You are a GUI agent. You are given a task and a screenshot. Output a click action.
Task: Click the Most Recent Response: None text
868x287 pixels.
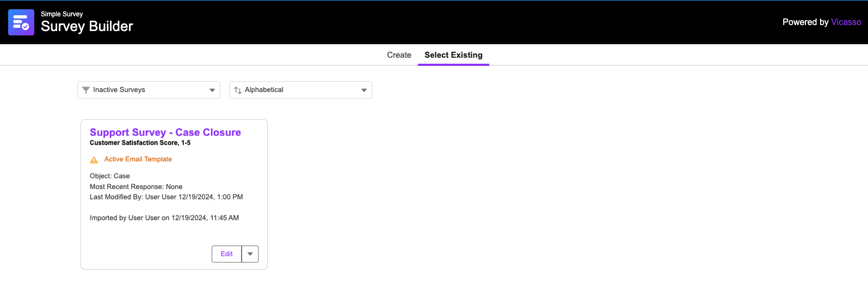pos(136,186)
